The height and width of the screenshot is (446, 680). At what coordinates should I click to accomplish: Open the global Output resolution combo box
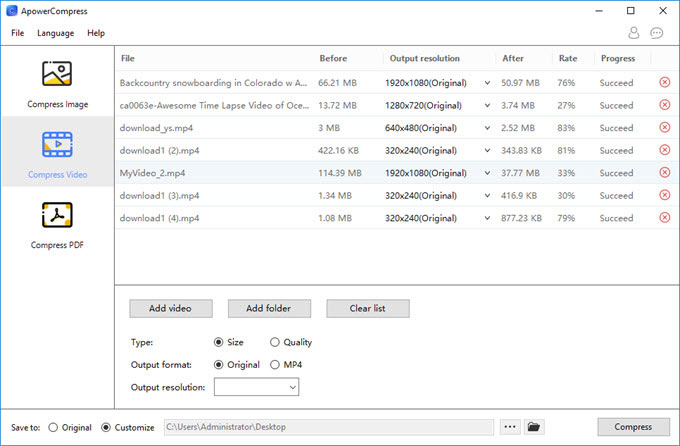[256, 387]
